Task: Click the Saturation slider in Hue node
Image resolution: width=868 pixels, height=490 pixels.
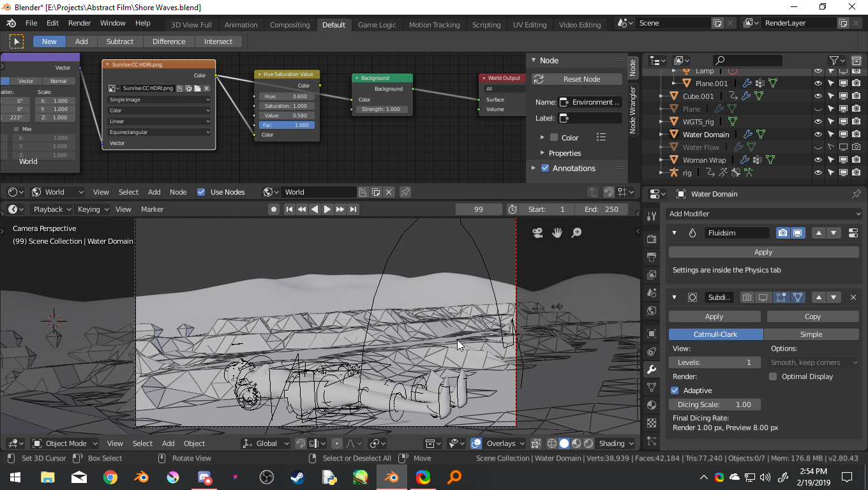Action: pos(287,106)
